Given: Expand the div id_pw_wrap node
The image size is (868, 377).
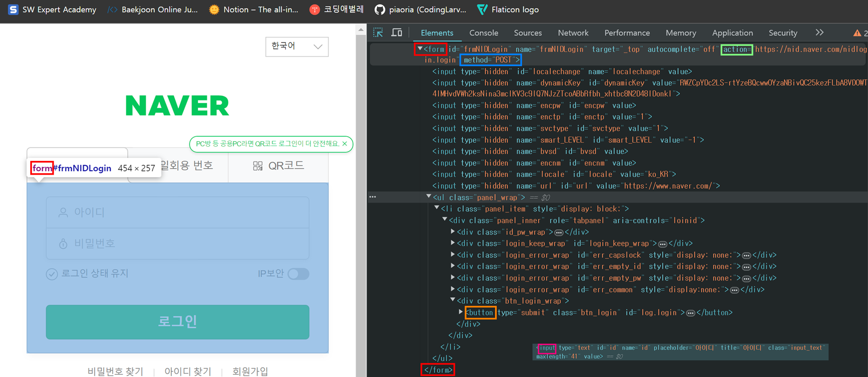Looking at the screenshot, I should (x=453, y=232).
